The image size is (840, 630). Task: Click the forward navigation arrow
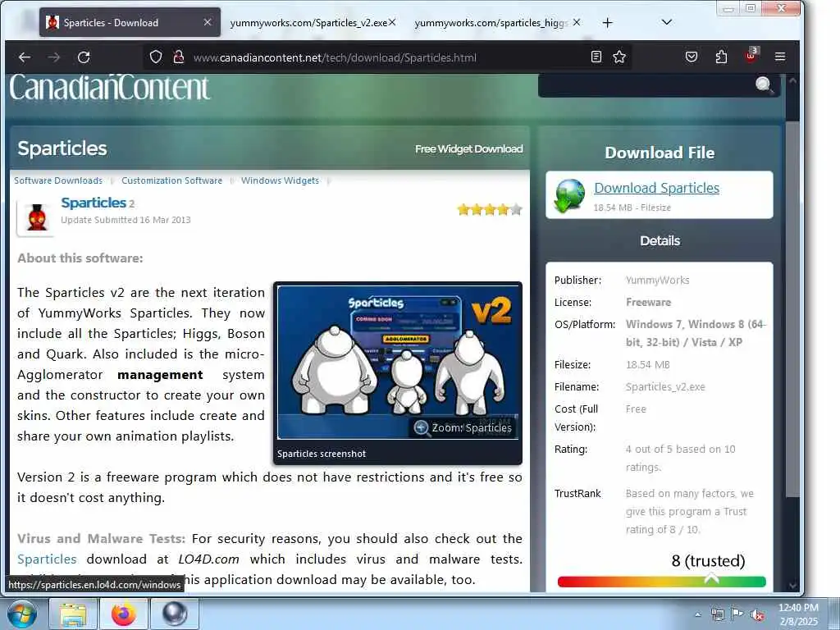coord(54,57)
